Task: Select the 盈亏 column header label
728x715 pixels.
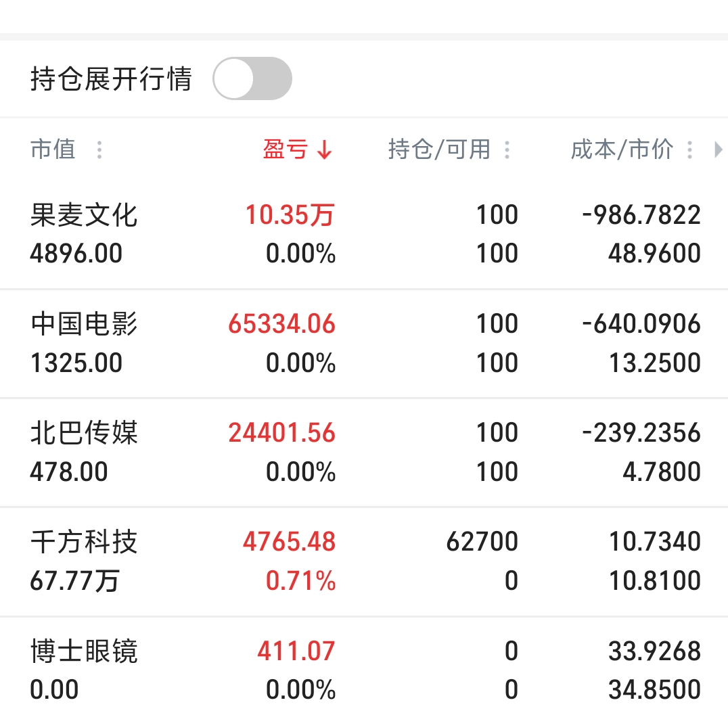Action: 285,149
